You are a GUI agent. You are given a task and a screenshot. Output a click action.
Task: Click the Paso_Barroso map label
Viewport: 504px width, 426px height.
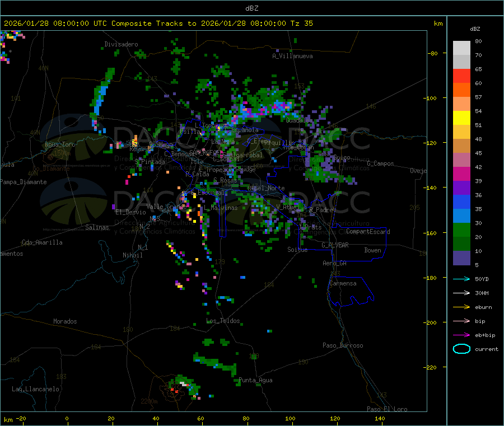343,345
